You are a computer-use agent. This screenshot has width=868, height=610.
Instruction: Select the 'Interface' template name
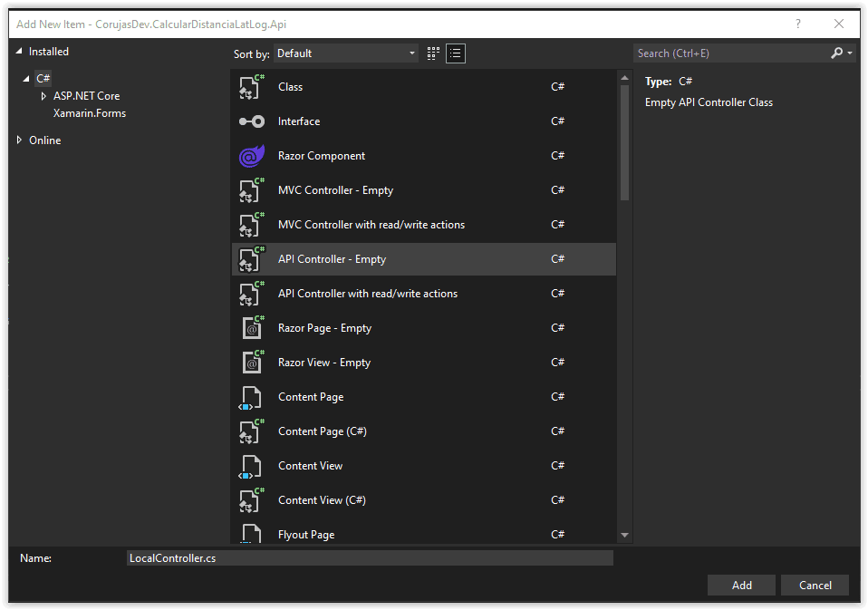click(x=299, y=121)
